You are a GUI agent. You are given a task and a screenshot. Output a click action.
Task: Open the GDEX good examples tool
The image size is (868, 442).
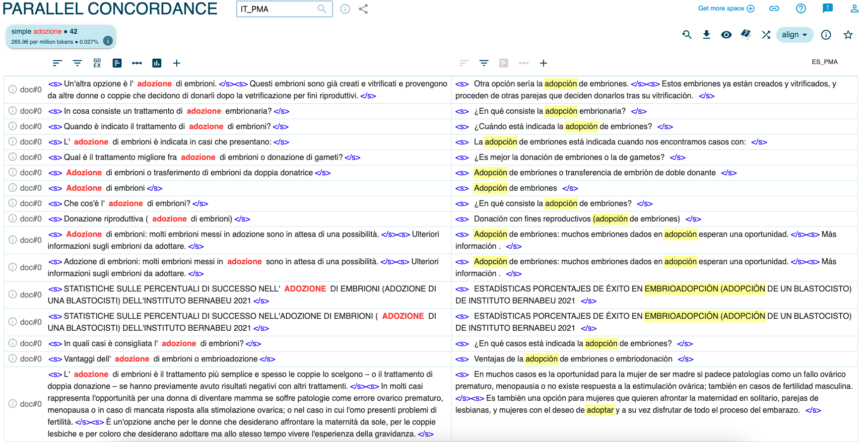coord(97,63)
